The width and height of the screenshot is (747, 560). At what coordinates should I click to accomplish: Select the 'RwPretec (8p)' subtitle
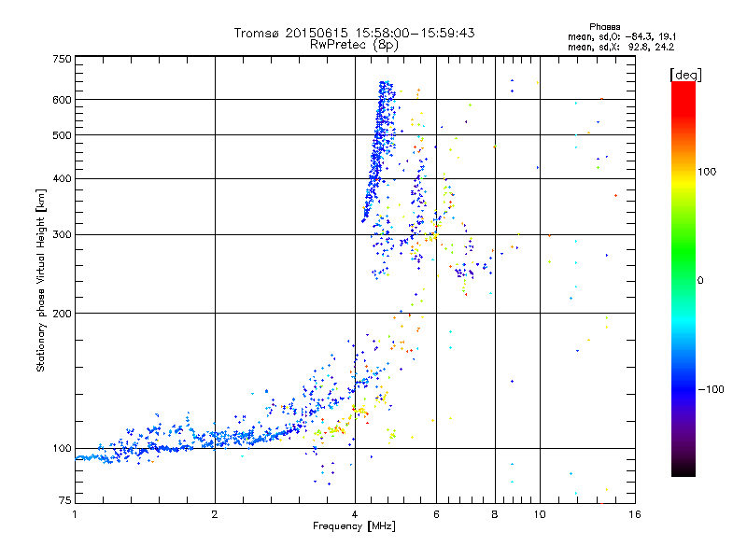pos(354,45)
